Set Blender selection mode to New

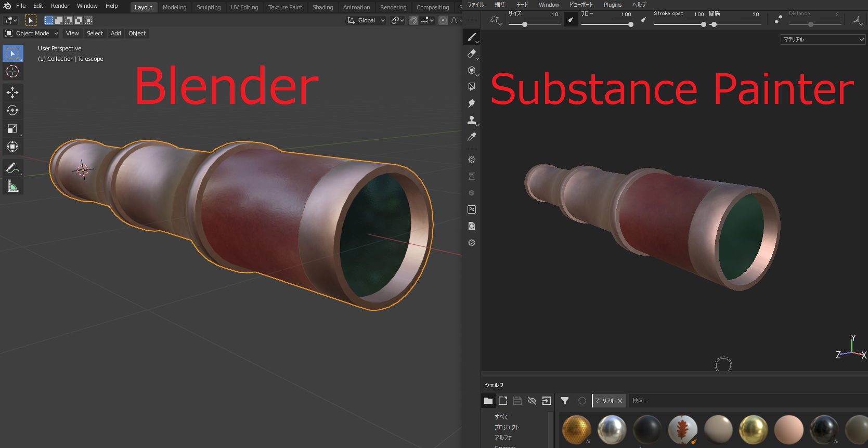[49, 20]
